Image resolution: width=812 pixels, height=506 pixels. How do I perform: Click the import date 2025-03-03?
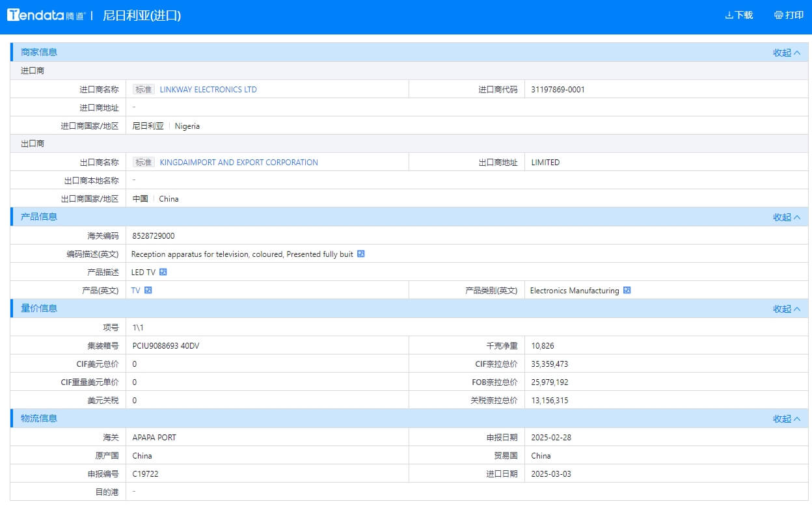pos(551,474)
